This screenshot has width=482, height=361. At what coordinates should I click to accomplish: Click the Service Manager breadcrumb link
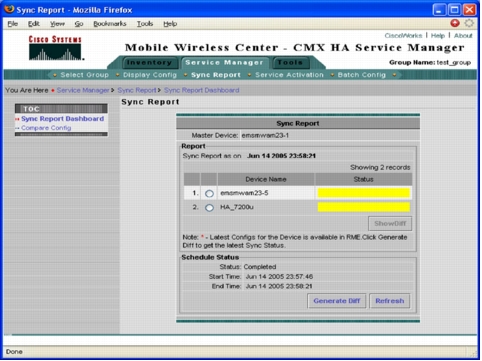coord(83,90)
